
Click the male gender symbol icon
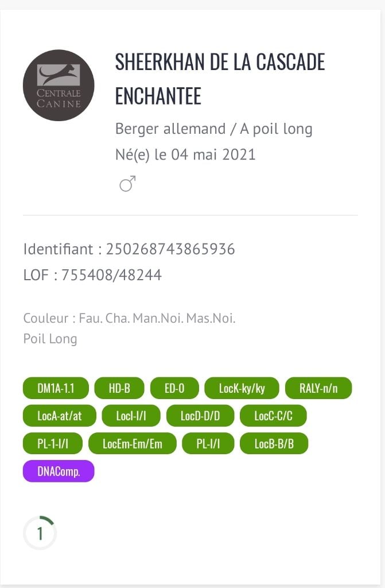pos(127,184)
